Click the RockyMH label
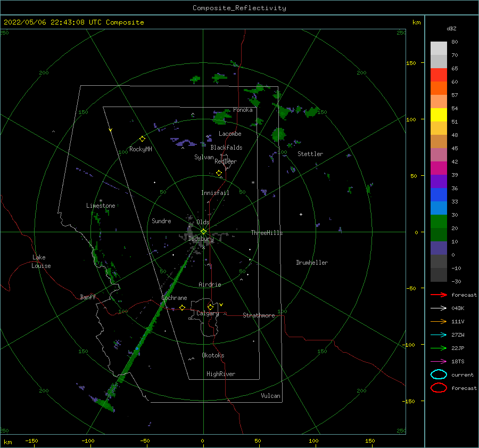 pos(141,149)
